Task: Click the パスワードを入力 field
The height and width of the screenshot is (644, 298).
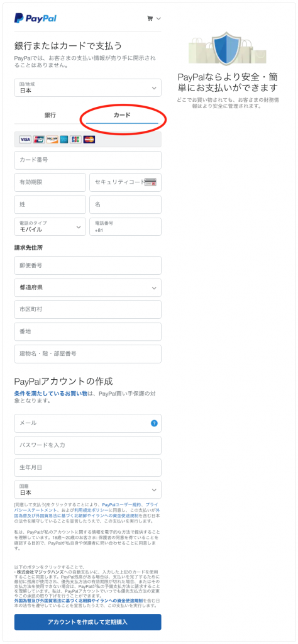Action: (x=88, y=445)
